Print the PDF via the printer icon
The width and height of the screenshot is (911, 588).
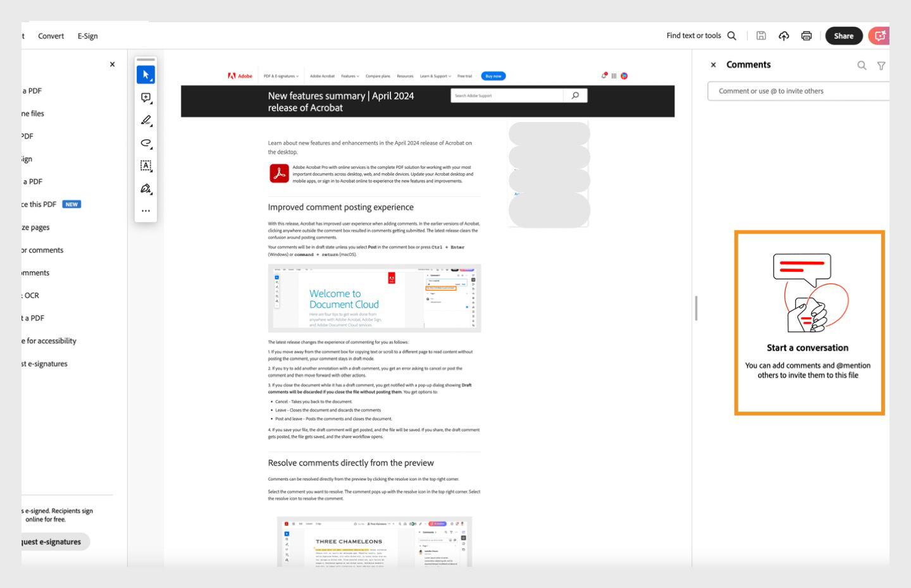click(x=806, y=35)
